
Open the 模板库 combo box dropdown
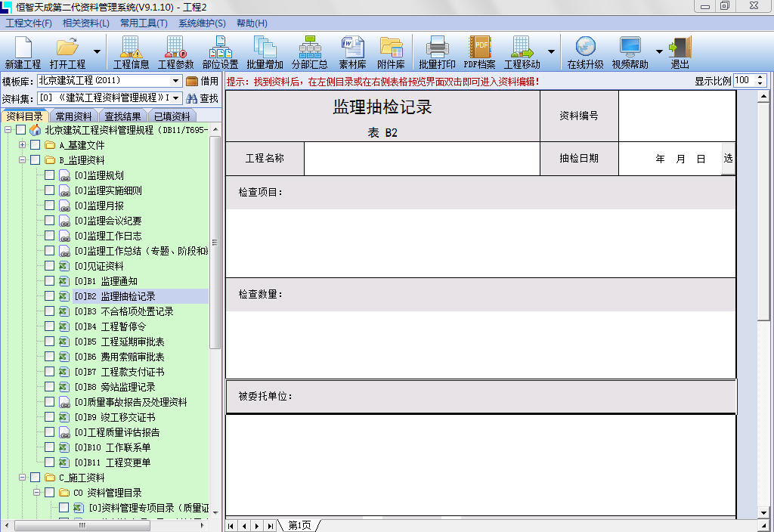(175, 80)
